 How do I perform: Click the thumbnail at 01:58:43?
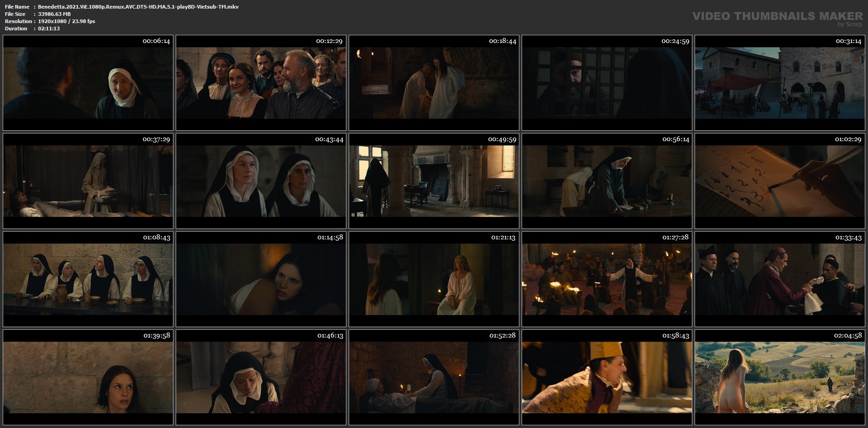click(607, 377)
